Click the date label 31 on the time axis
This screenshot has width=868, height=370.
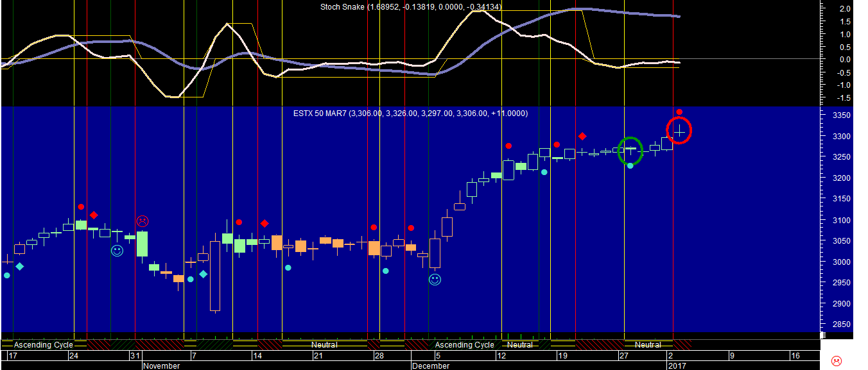coord(135,355)
